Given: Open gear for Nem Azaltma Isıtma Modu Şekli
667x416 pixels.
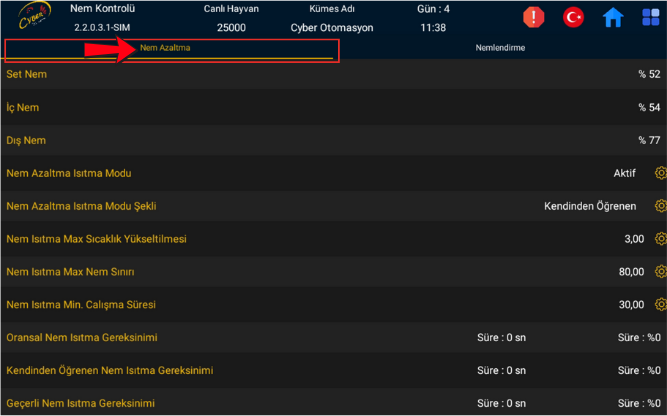Looking at the screenshot, I should click(660, 206).
